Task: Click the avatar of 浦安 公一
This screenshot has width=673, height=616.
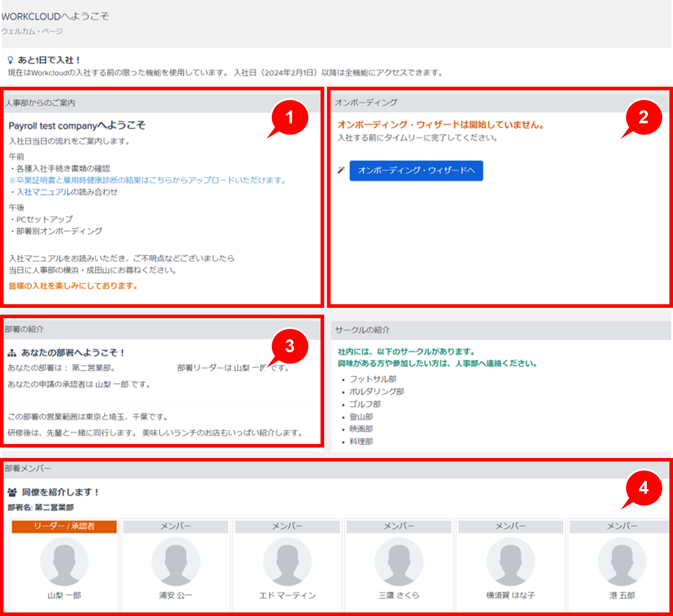Action: click(x=176, y=562)
